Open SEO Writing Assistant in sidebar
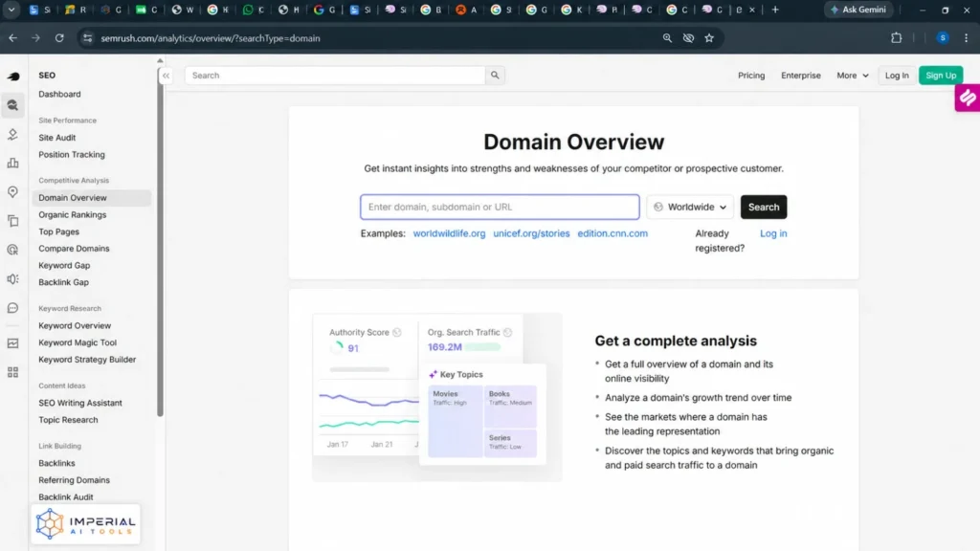The width and height of the screenshot is (980, 551). (x=80, y=403)
